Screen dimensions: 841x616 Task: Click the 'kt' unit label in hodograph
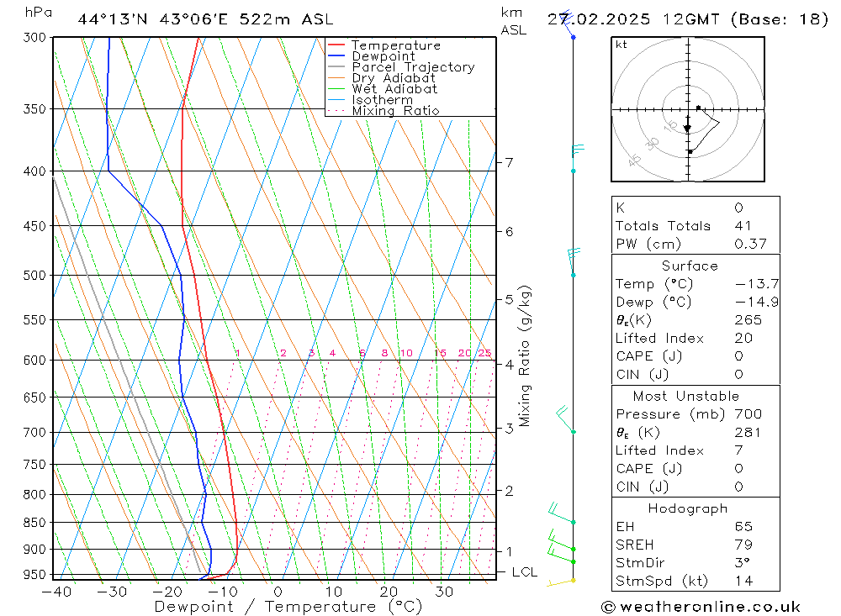coord(621,45)
